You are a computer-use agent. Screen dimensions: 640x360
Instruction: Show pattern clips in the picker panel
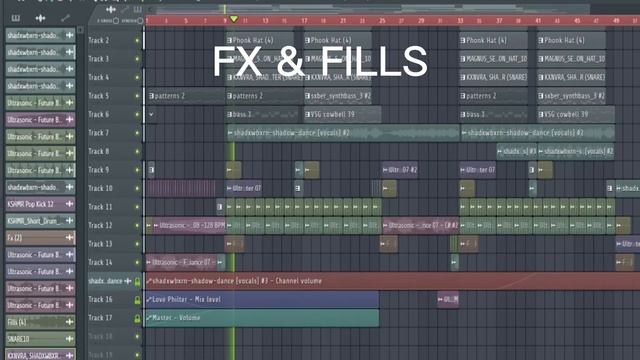(x=16, y=18)
